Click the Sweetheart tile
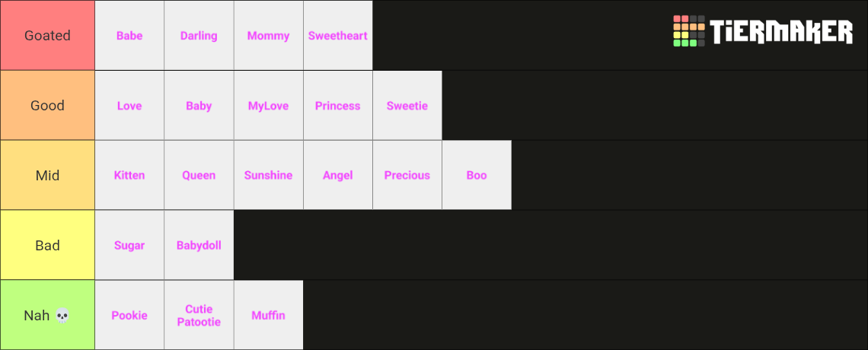868x350 pixels. pos(337,36)
